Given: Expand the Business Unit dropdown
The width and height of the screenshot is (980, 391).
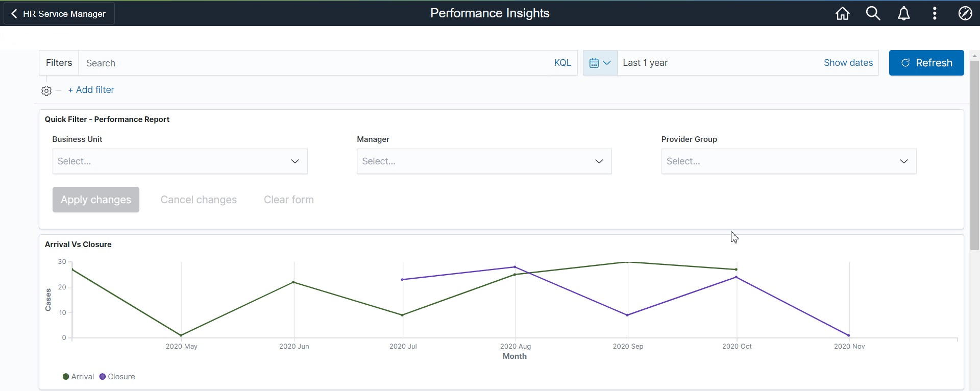Looking at the screenshot, I should [180, 161].
